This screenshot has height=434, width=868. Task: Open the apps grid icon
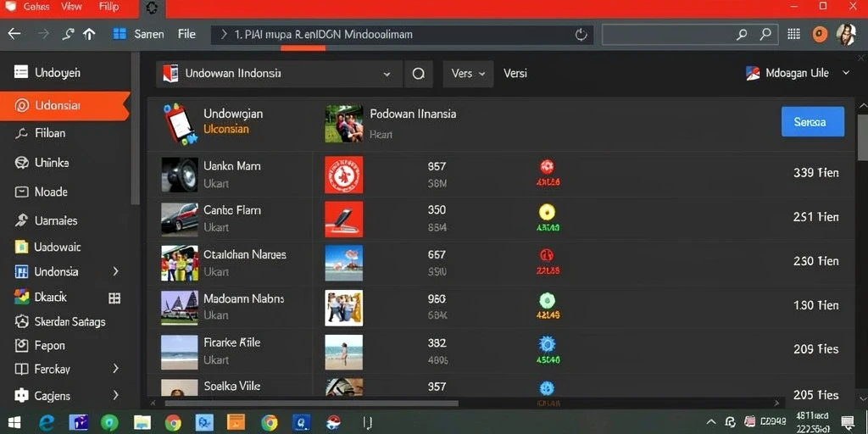793,34
